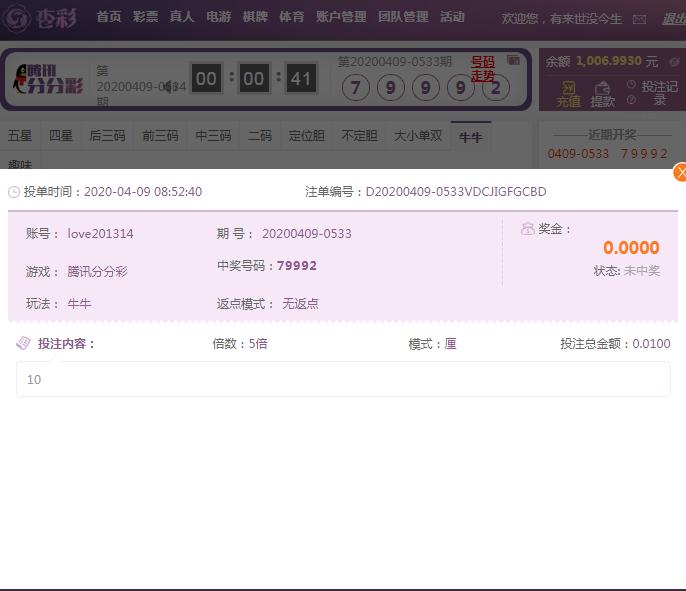Switch to 二码 tab
The width and height of the screenshot is (686, 591).
pyautogui.click(x=260, y=136)
